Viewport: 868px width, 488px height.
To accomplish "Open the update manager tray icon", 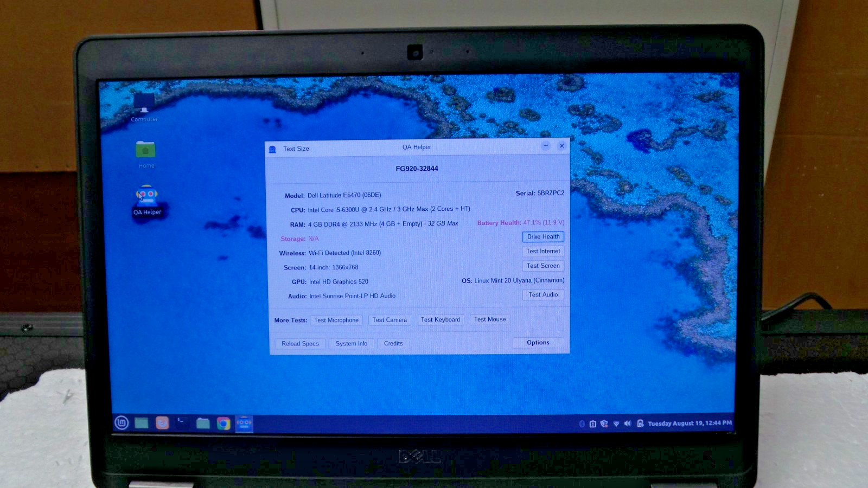I will 593,423.
